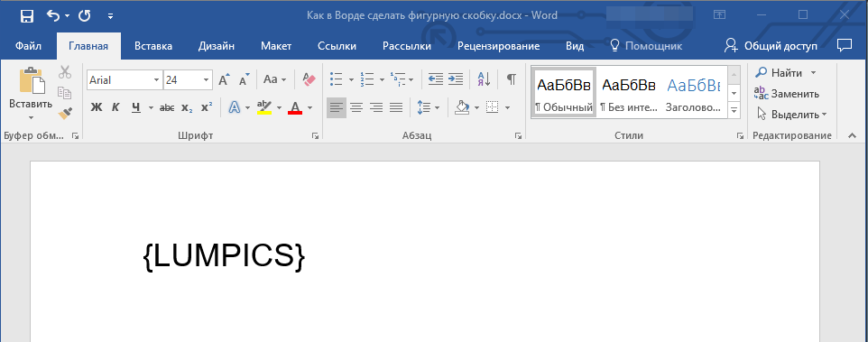Align text right
This screenshot has height=342, width=868.
coord(376,108)
